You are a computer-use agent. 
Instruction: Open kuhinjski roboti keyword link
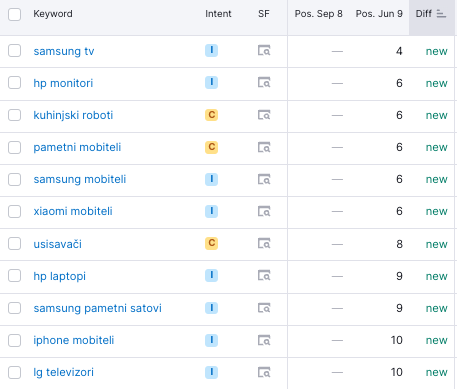tap(73, 115)
